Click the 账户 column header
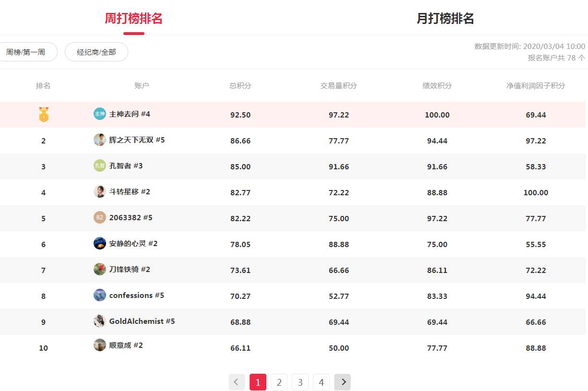Screen dimensions: 588x391 (142, 86)
